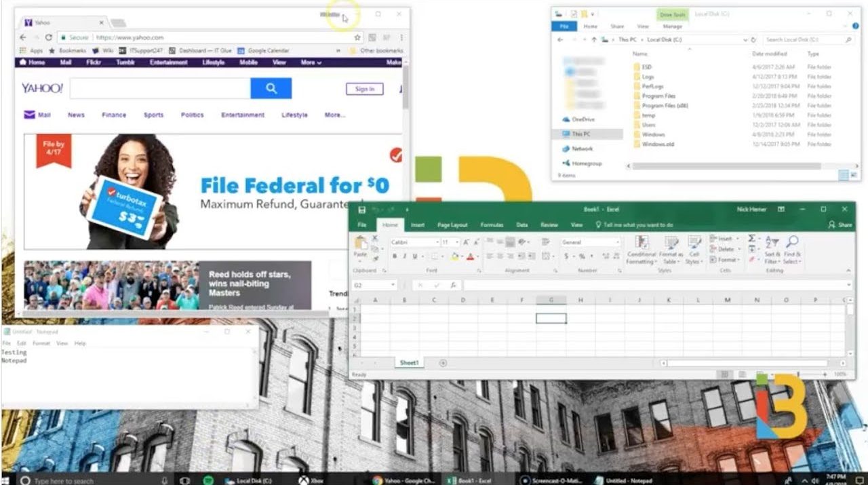Open the Name Box dropdown showing G2
This screenshot has width=868, height=485.
(393, 286)
